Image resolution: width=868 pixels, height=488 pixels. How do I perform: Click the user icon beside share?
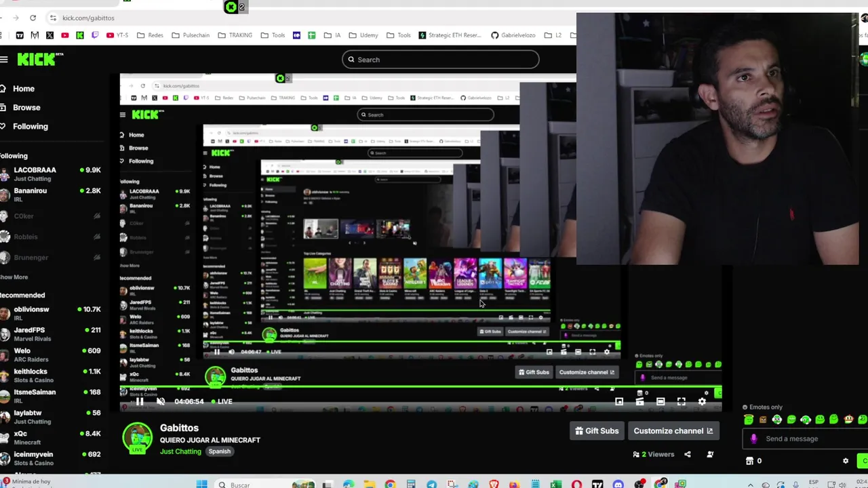click(x=710, y=454)
